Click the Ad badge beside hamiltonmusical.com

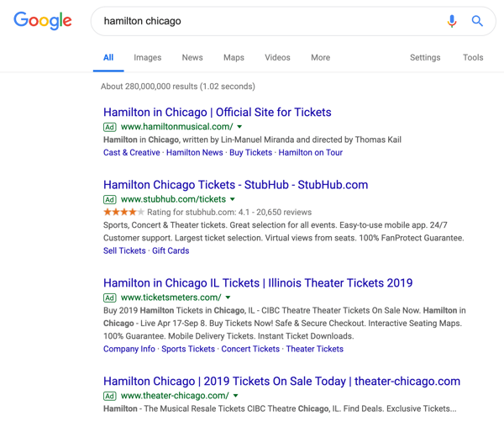click(109, 127)
